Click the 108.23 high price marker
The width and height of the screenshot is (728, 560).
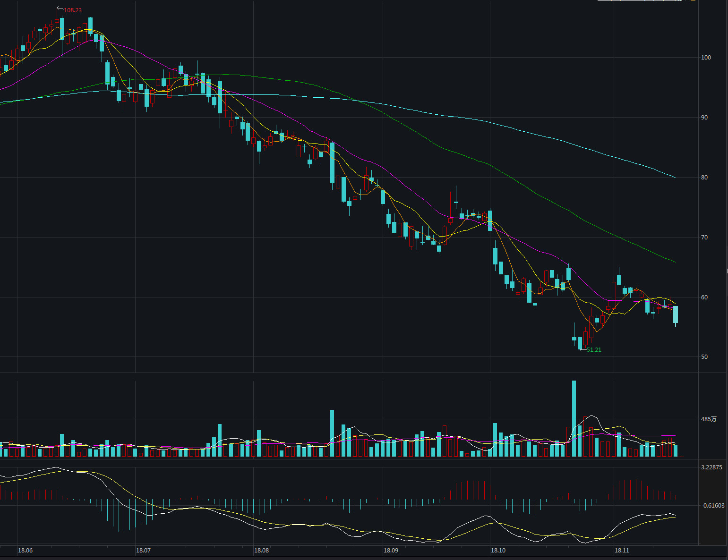[x=73, y=10]
